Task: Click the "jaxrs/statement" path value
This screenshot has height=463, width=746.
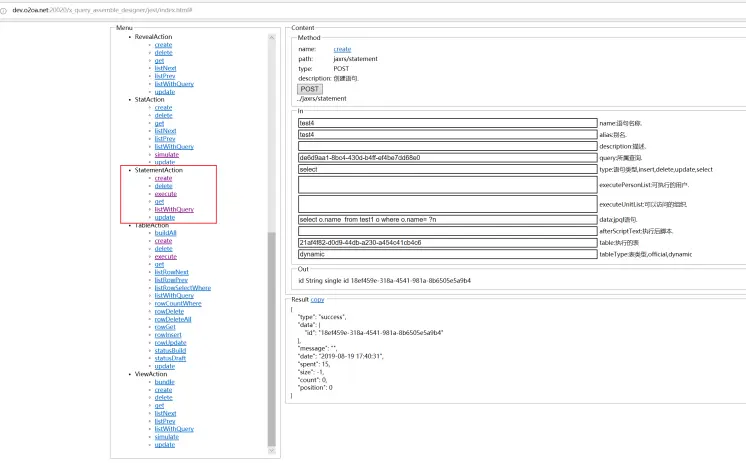Action: [355, 59]
